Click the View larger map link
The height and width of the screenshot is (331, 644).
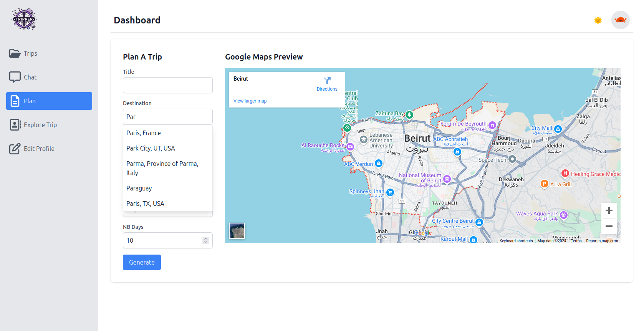250,101
